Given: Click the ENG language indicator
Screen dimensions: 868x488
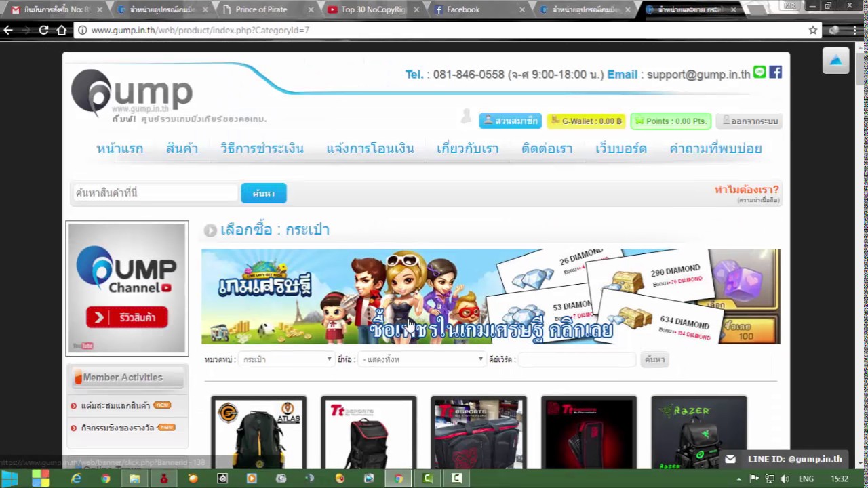Looking at the screenshot, I should coord(806,479).
